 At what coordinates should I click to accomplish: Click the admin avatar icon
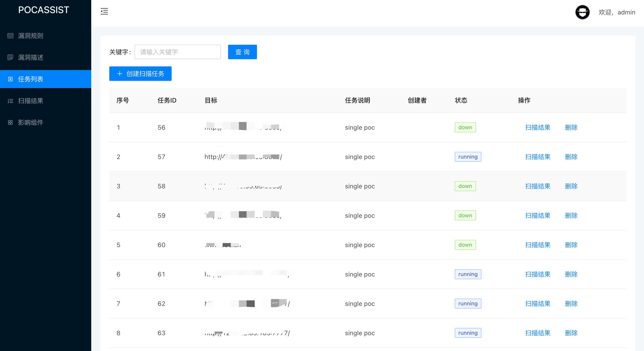[x=582, y=12]
